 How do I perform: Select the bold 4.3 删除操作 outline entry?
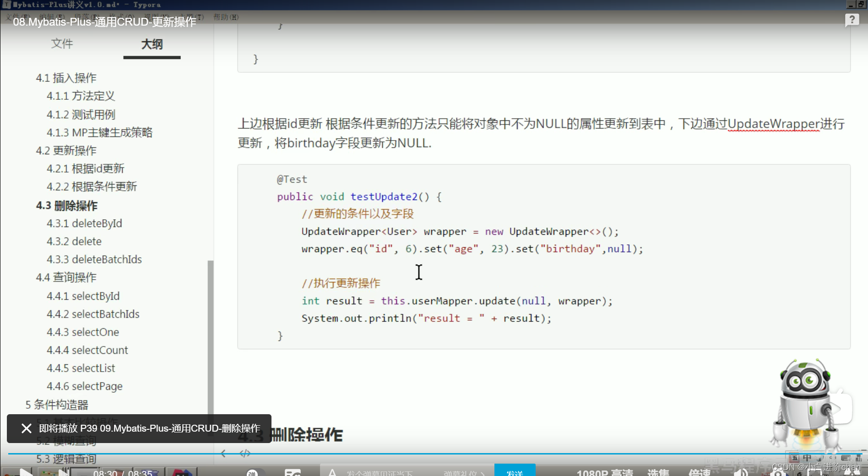click(67, 206)
